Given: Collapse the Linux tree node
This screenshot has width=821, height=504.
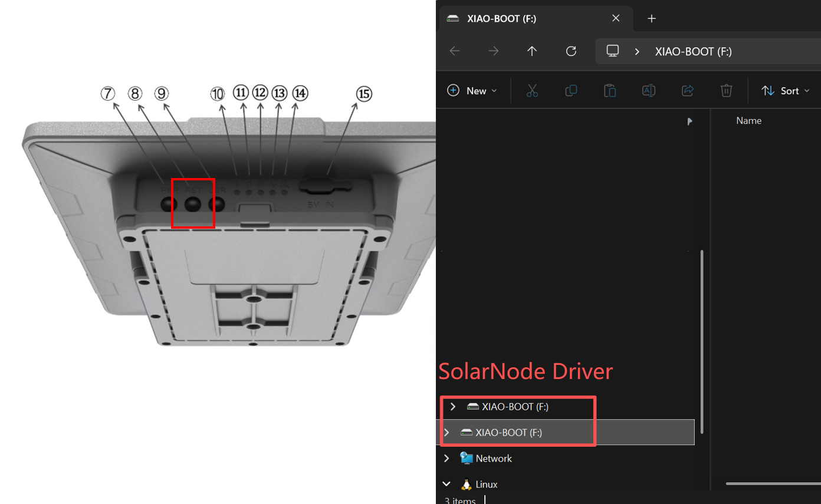Looking at the screenshot, I should 446,484.
